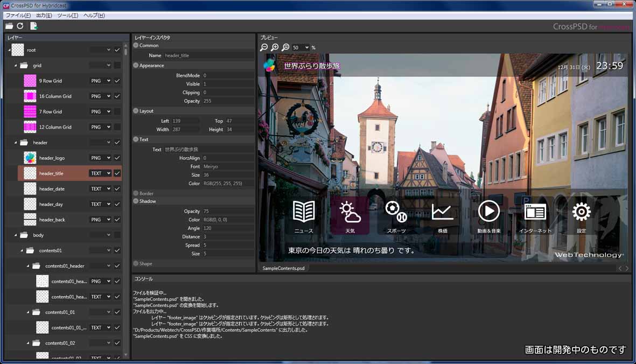Click the Font field showing Meiryo
Screen dimensions: 636x364
(x=227, y=166)
